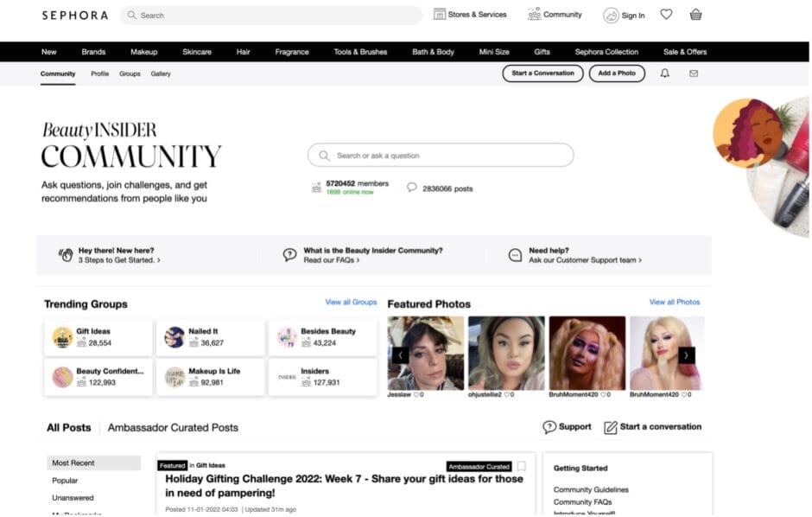Like the photo by Jesslaw
The width and height of the screenshot is (812, 517).
click(x=418, y=394)
